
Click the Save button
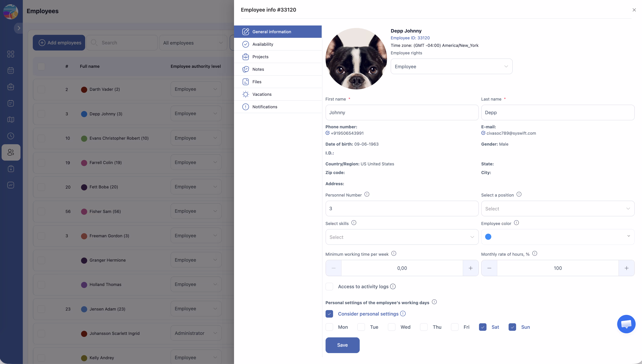342,345
